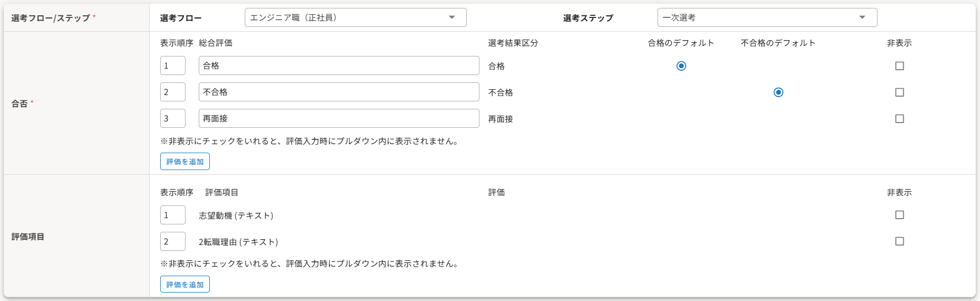Click 評価を追加 button in 評価項目 section
Image resolution: width=980 pixels, height=301 pixels.
click(x=185, y=285)
